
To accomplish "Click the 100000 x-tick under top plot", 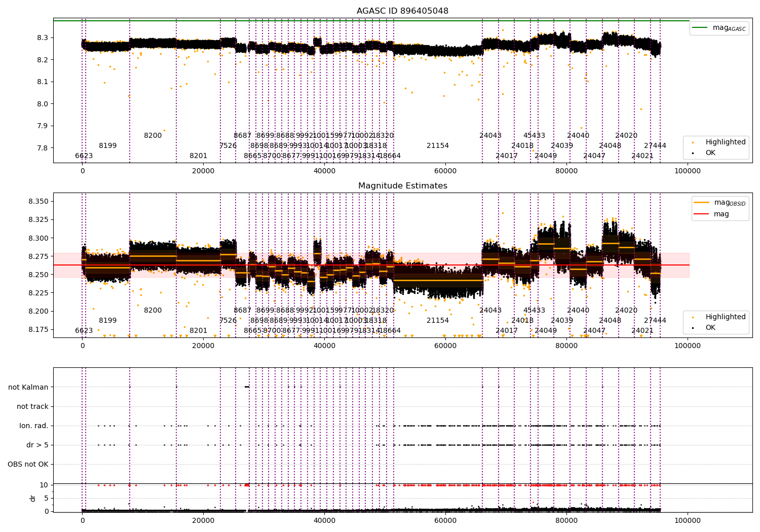I will pyautogui.click(x=688, y=171).
